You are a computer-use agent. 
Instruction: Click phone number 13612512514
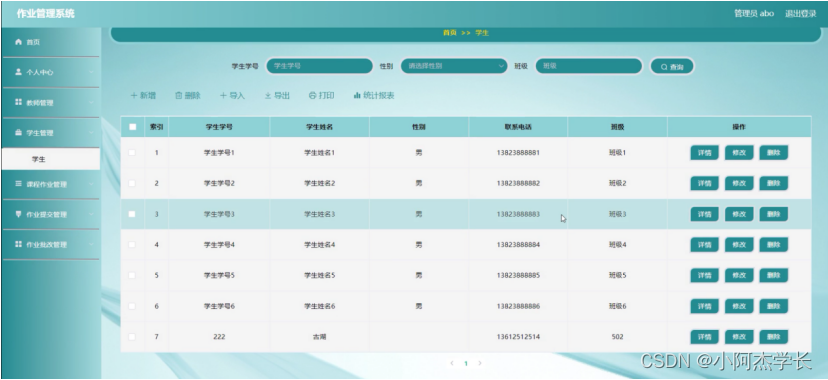click(x=518, y=337)
